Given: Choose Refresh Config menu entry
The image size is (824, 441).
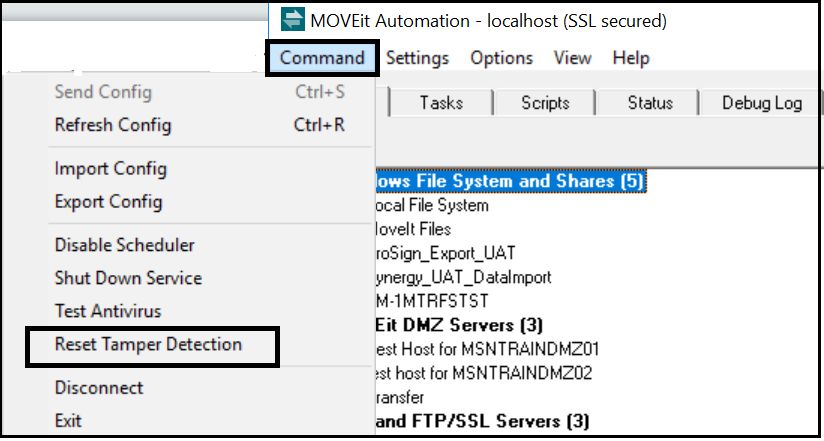Looking at the screenshot, I should [x=200, y=126].
